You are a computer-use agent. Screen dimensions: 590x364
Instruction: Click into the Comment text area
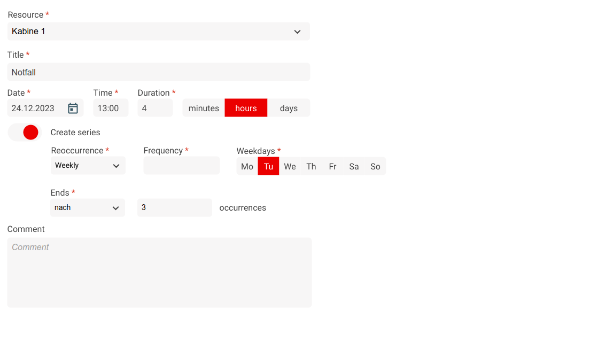point(159,273)
